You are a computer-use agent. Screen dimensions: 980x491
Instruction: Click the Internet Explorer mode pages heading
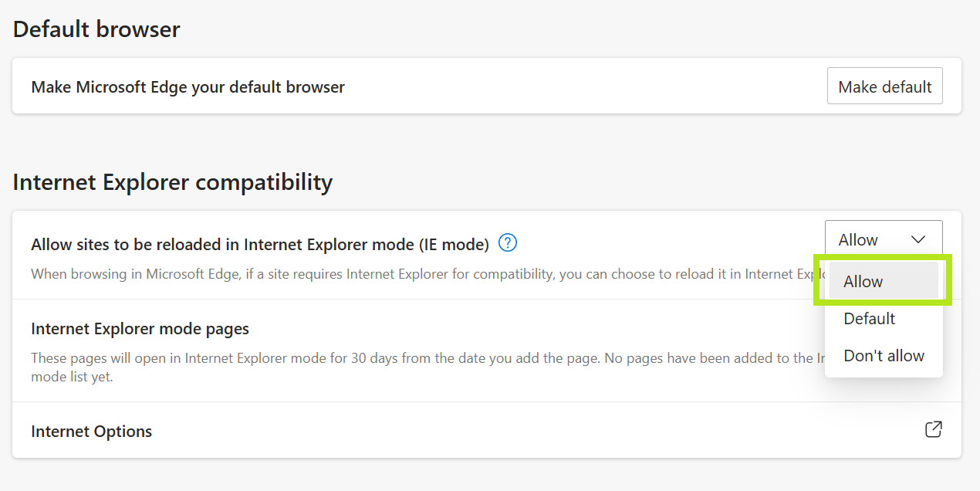(x=140, y=329)
